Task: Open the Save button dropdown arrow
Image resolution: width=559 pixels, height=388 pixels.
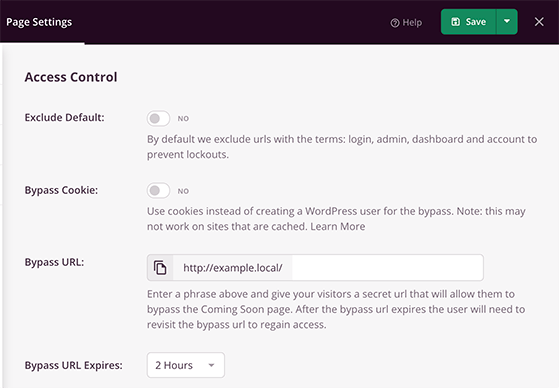Action: pos(507,22)
